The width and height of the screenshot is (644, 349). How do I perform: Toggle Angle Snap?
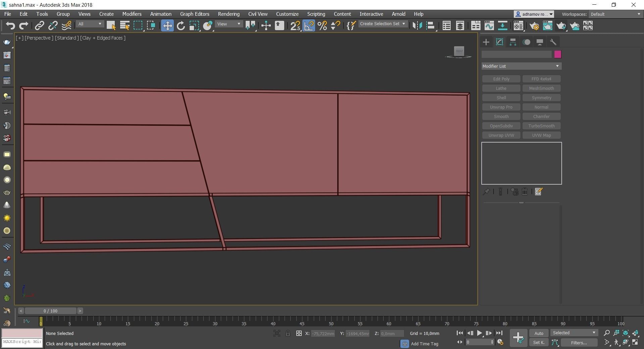coord(309,26)
